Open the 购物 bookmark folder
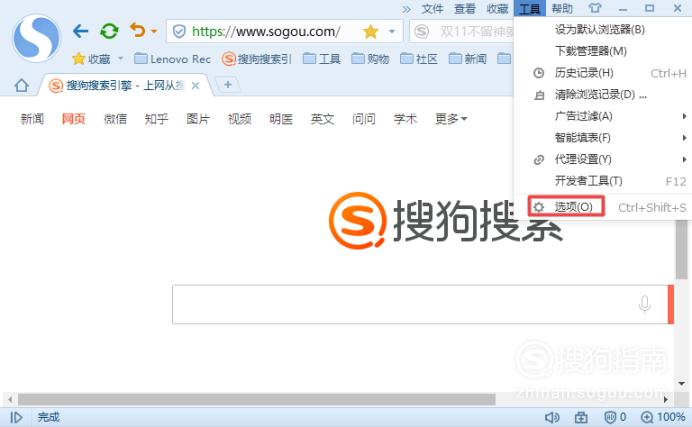692x427 pixels. (370, 59)
